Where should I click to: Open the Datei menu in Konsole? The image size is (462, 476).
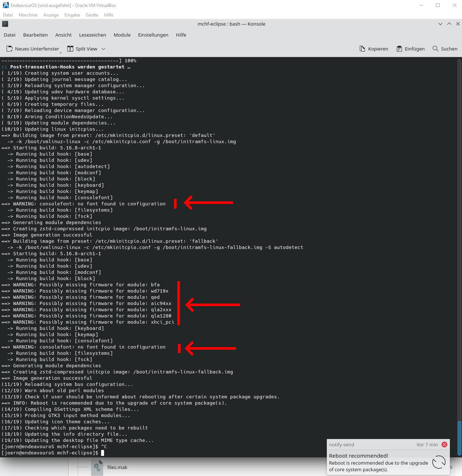(10, 35)
